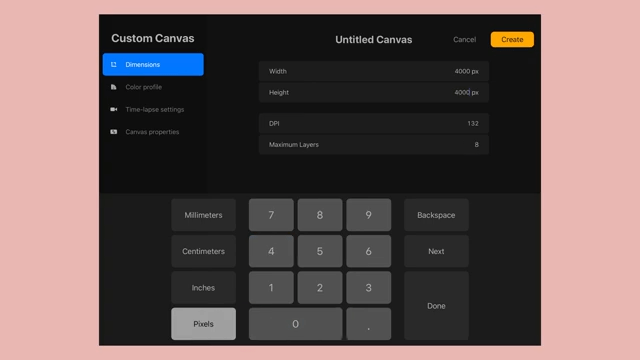Click Done on the keypad
The width and height of the screenshot is (640, 360).
click(x=436, y=306)
